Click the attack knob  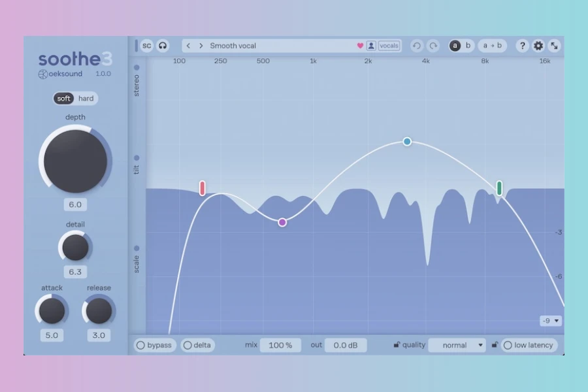[52, 311]
